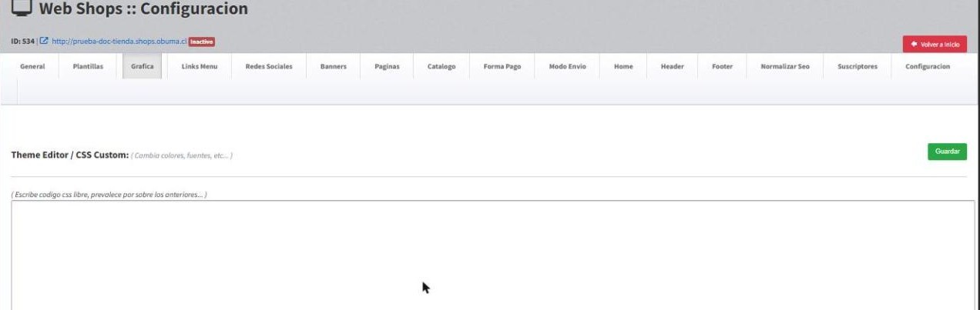Viewport: 980px width, 310px height.
Task: Go to the Home tab
Action: pyautogui.click(x=623, y=67)
